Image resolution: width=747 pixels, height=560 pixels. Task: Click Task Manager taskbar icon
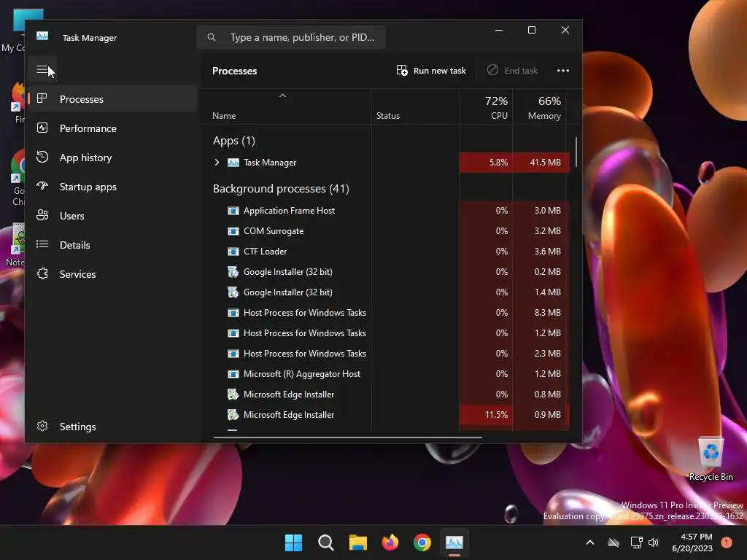(x=454, y=542)
